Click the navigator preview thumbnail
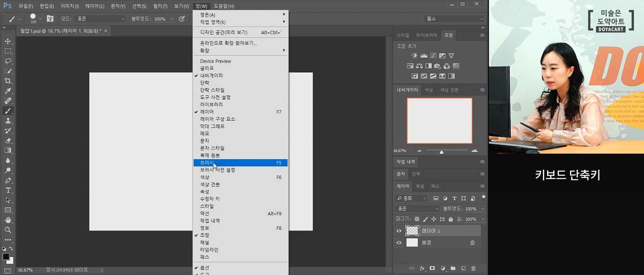Image resolution: width=644 pixels, height=275 pixels. tap(439, 121)
